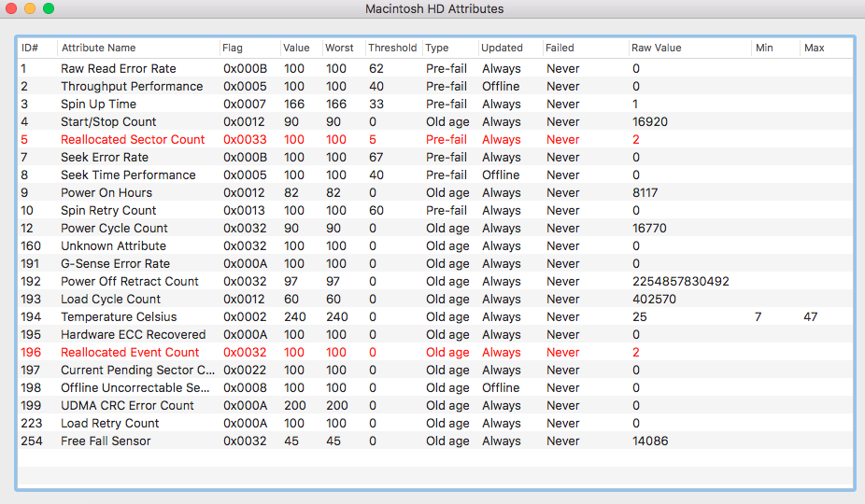Click the Updated column header
This screenshot has height=504, width=865.
510,48
